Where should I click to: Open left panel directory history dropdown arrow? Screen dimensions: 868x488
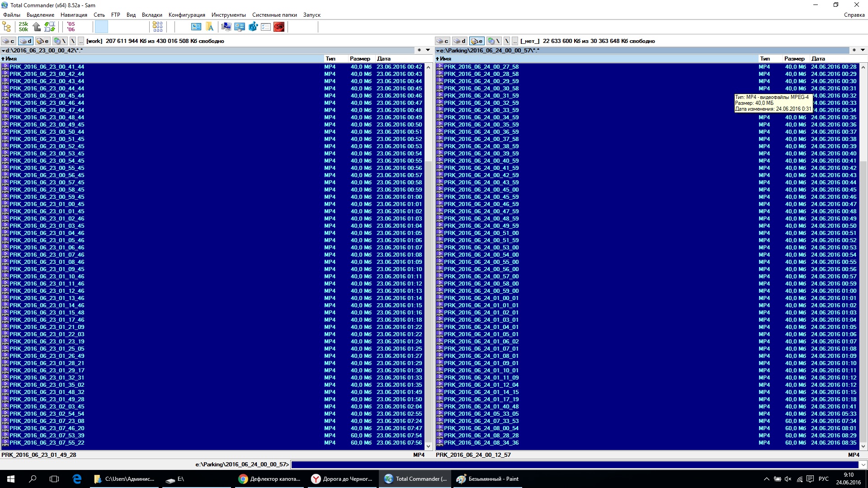point(428,50)
